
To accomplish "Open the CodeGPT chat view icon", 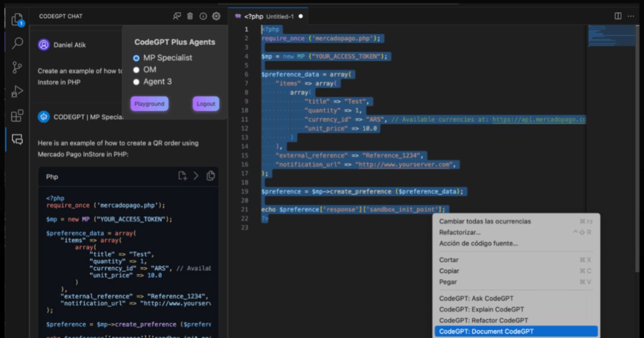I will [x=17, y=139].
